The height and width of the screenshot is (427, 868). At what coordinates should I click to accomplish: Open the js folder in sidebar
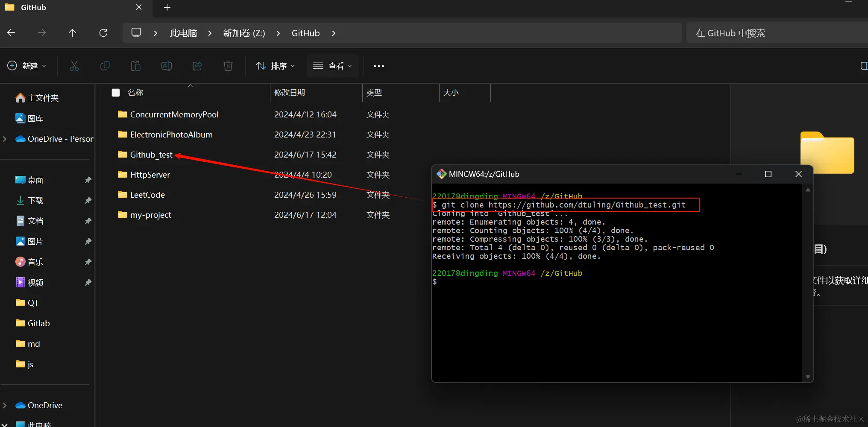coord(25,364)
